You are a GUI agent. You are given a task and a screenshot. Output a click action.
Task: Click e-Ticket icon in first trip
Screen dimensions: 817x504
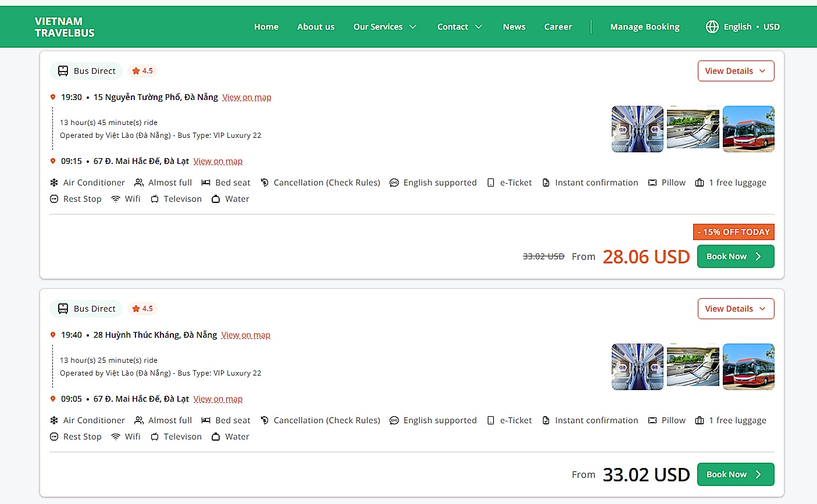(x=491, y=183)
